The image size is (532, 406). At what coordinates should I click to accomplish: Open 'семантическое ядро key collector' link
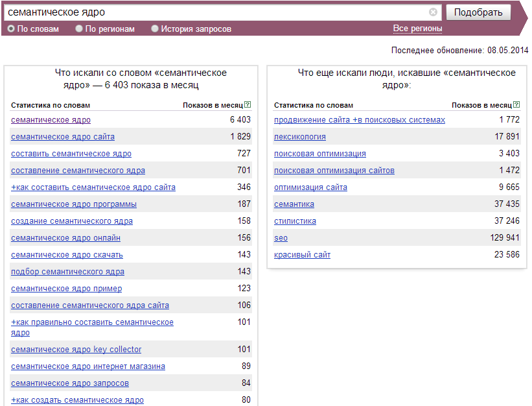click(76, 350)
